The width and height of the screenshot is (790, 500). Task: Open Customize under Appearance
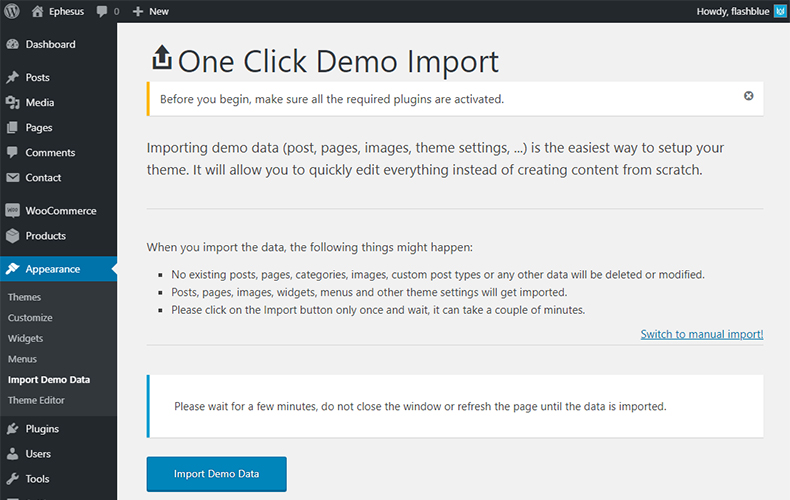pyautogui.click(x=30, y=318)
